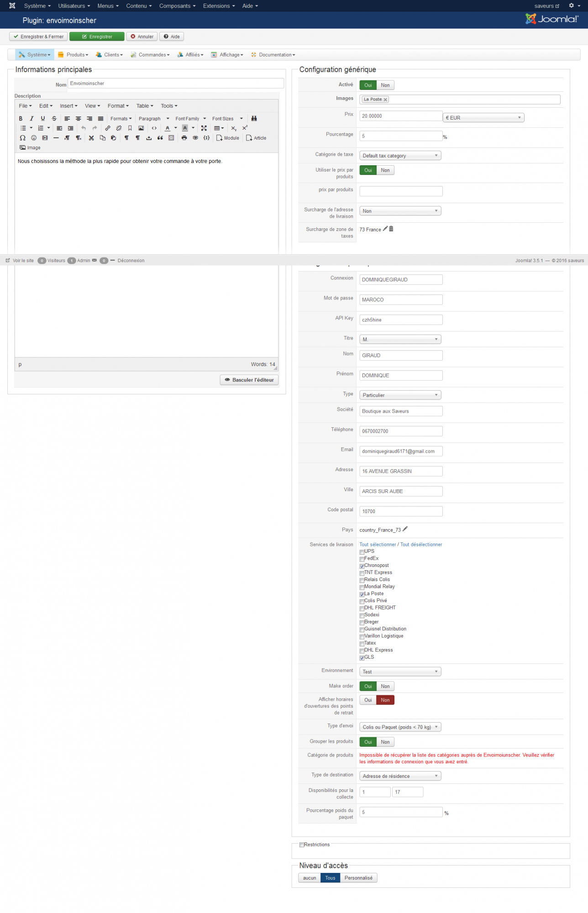The width and height of the screenshot is (588, 913).
Task: Cut selected text with scissors icon
Action: point(91,138)
